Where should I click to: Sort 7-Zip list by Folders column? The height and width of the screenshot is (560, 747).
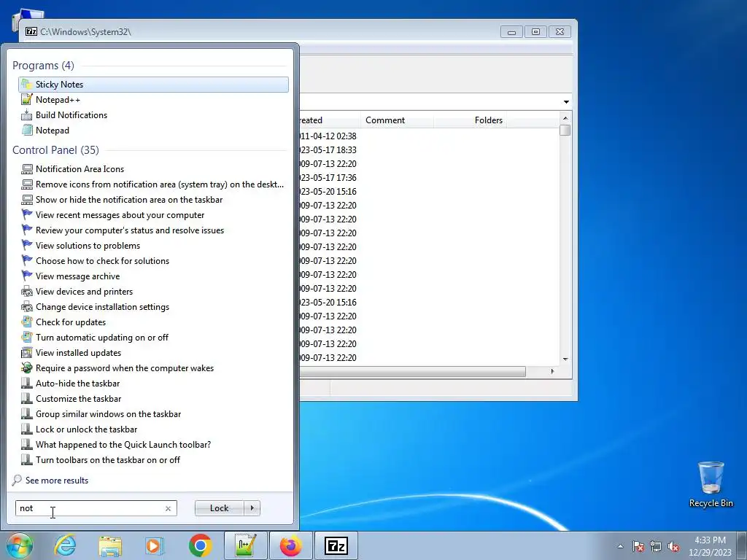point(471,120)
